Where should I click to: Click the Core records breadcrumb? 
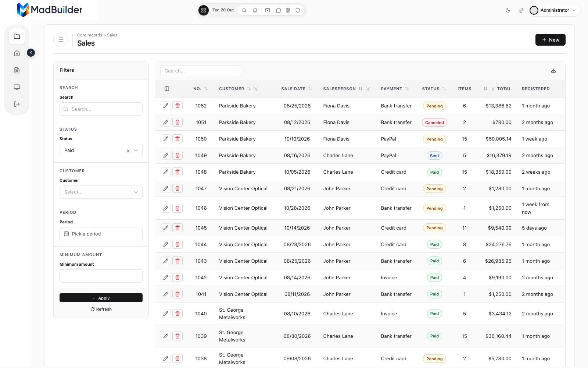point(90,35)
